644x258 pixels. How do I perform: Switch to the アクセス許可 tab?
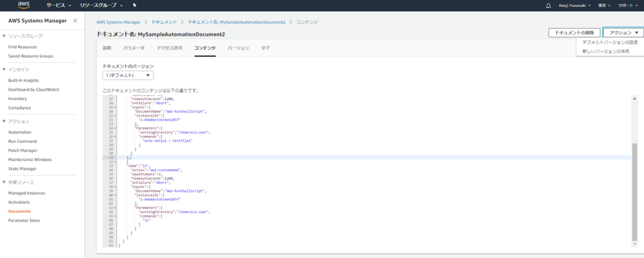169,48
